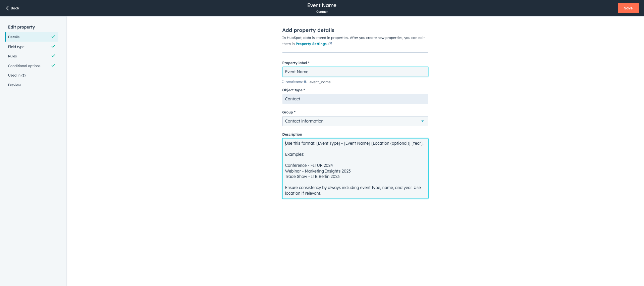This screenshot has width=644, height=286.
Task: Click the Add property details heading
Action: click(308, 30)
